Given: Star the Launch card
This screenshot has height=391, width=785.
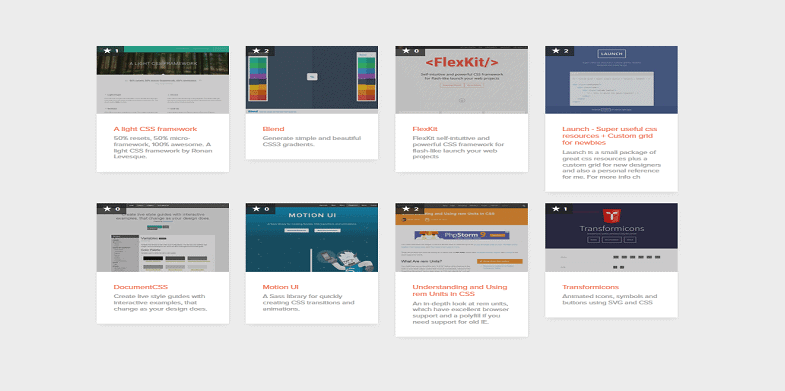Looking at the screenshot, I should pos(556,51).
